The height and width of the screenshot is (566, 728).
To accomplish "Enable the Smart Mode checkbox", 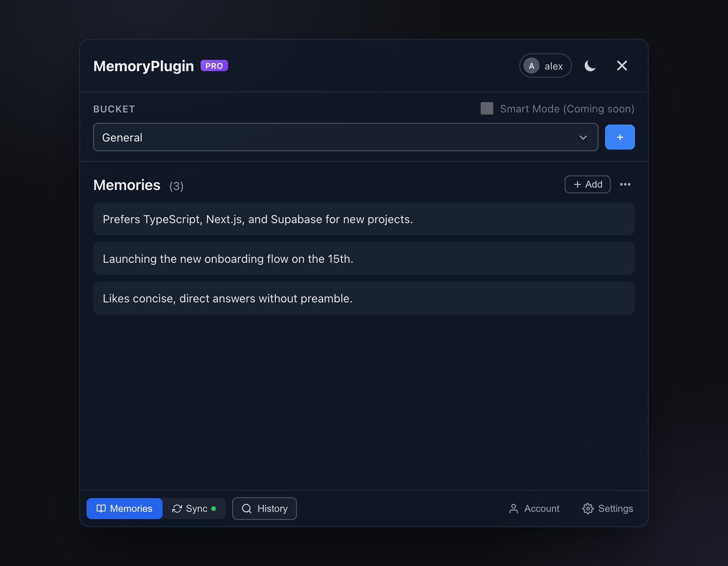I will 487,108.
